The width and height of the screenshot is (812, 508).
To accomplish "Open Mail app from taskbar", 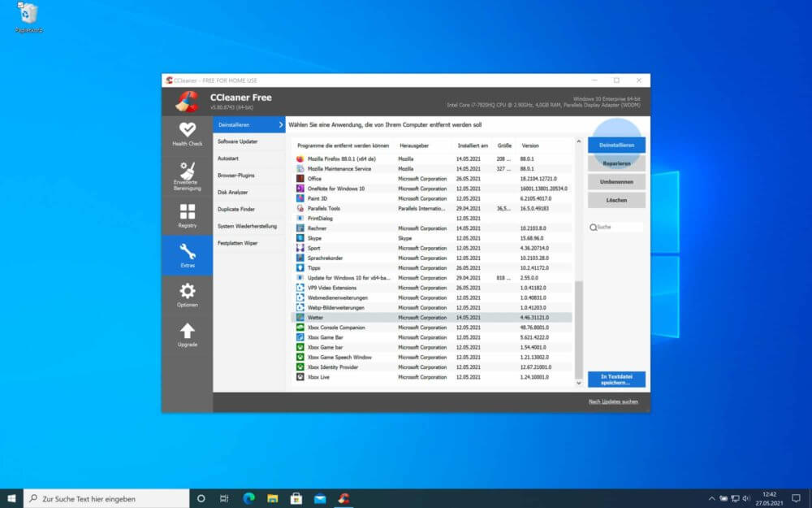I will (320, 499).
